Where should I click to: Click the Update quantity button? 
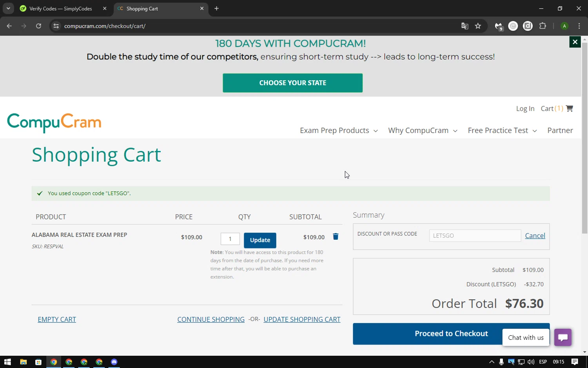(x=260, y=240)
